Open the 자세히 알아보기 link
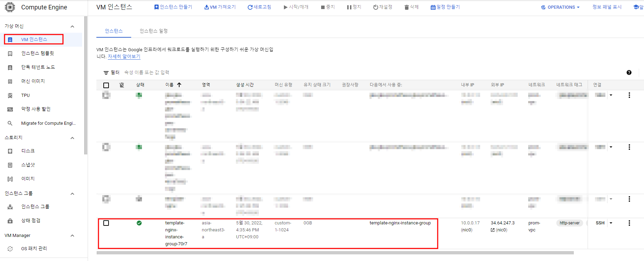The image size is (644, 261). tap(124, 56)
